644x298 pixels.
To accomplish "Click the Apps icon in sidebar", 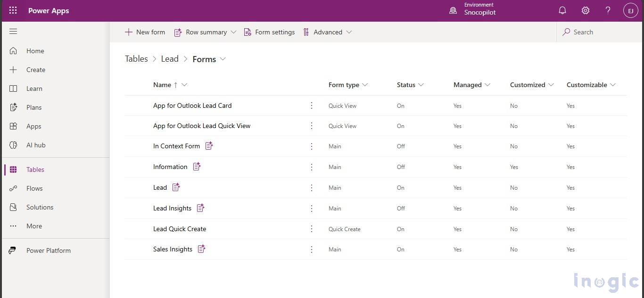I will coord(13,126).
